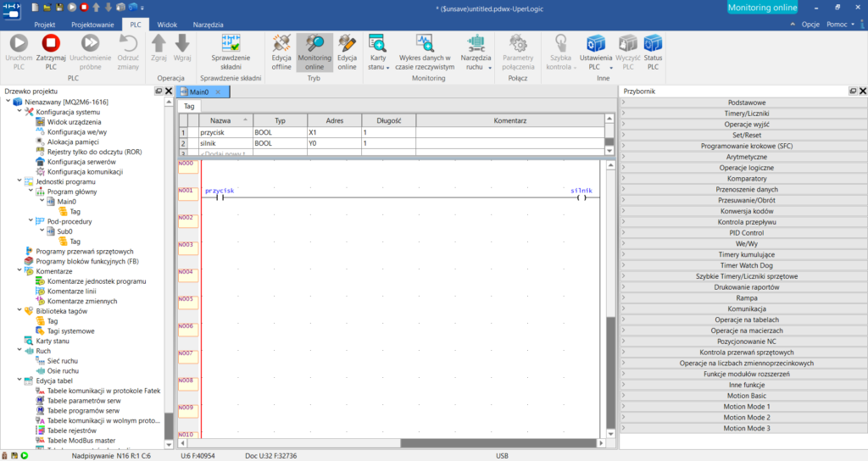Sort tag table by Nazwa column
868x461 pixels.
pyautogui.click(x=225, y=120)
